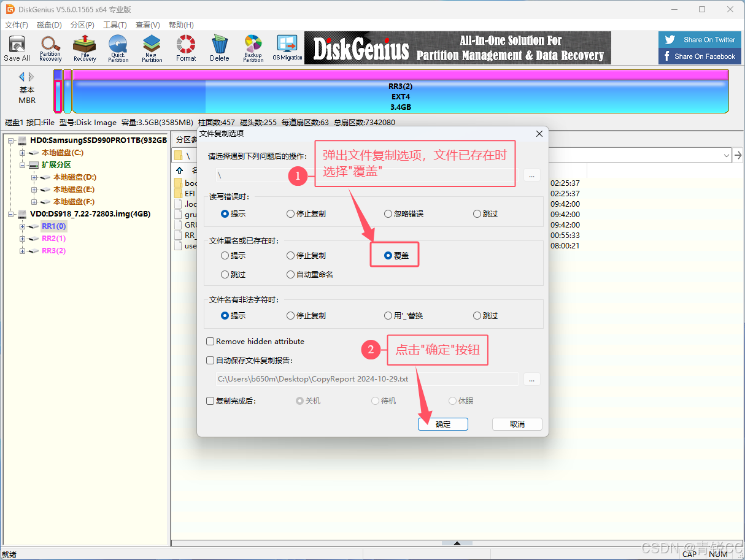This screenshot has height=560, width=745.
Task: Click the 确定 button
Action: [443, 424]
